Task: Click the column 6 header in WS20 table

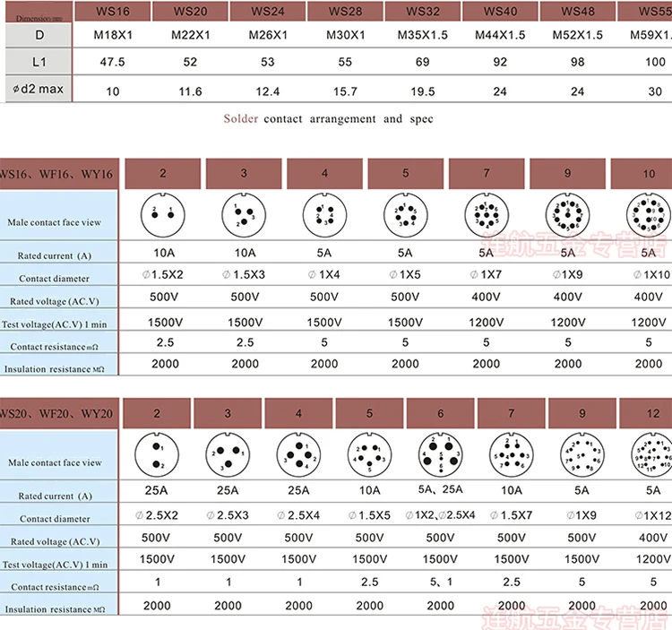Action: [x=441, y=413]
